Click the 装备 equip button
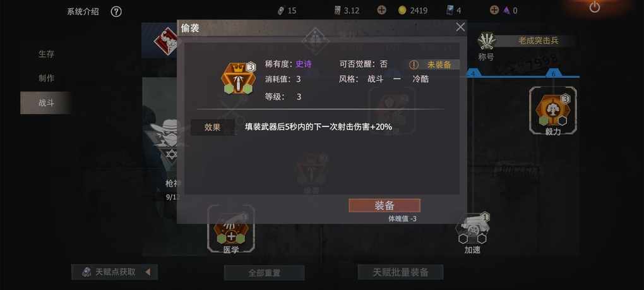The width and height of the screenshot is (644, 290). point(385,206)
